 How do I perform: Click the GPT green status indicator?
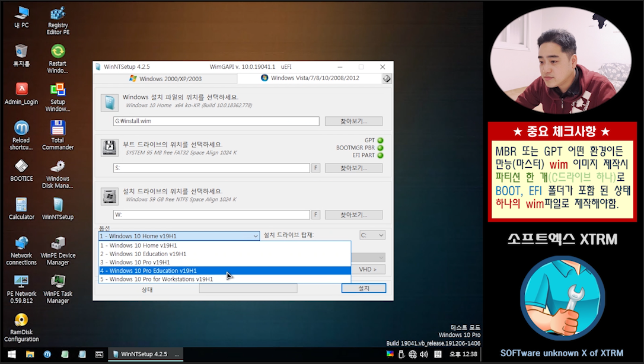click(380, 141)
